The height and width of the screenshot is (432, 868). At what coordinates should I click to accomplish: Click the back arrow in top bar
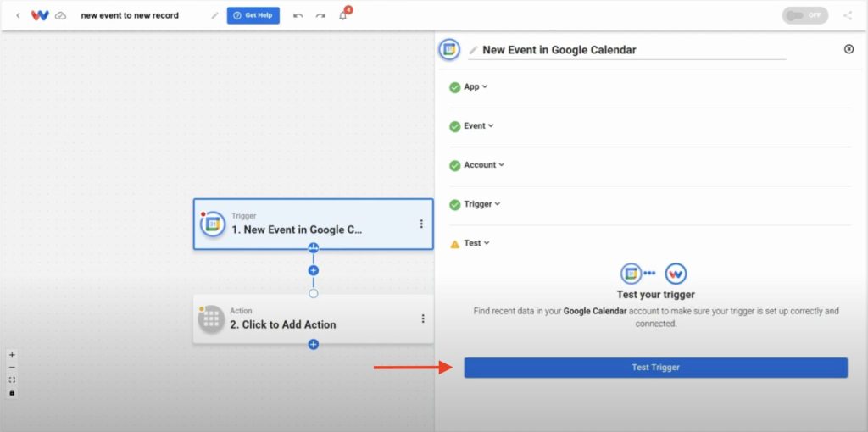pyautogui.click(x=18, y=15)
